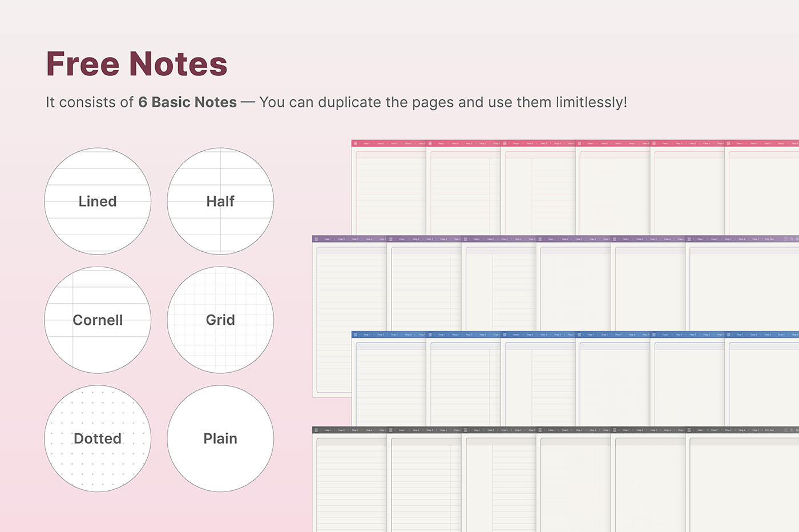
Task: Select the Half note style circle
Action: click(x=220, y=201)
